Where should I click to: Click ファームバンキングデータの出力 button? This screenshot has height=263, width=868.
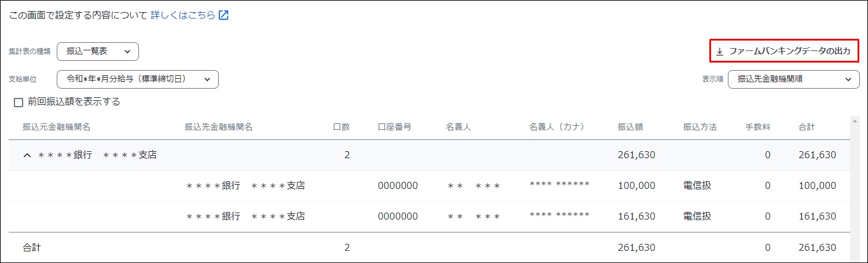coord(783,52)
